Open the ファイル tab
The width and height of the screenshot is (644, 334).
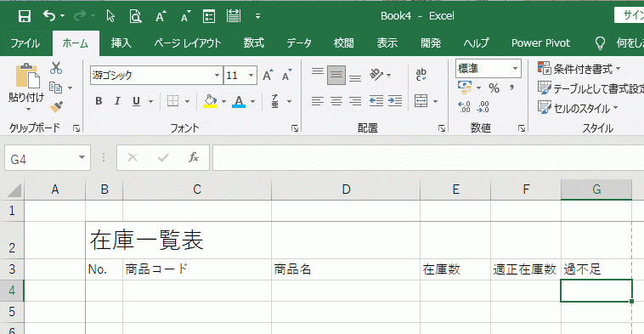pos(25,43)
